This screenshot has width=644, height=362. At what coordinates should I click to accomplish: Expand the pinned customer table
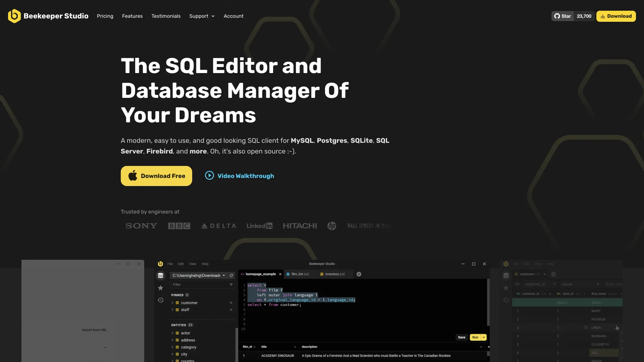tap(172, 303)
